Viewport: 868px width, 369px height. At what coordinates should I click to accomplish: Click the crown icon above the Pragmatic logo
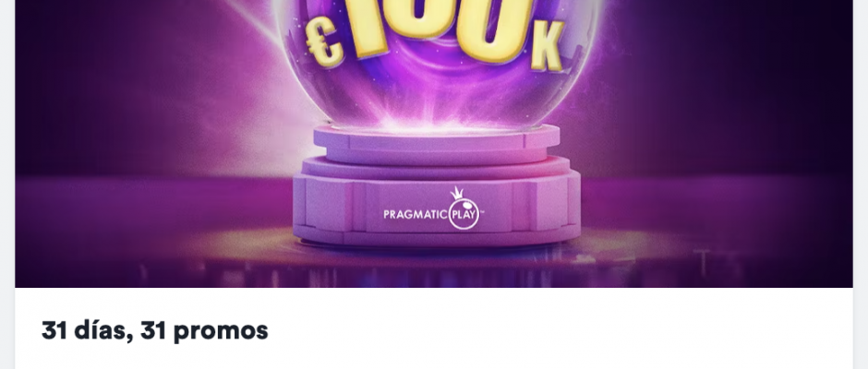point(457,193)
